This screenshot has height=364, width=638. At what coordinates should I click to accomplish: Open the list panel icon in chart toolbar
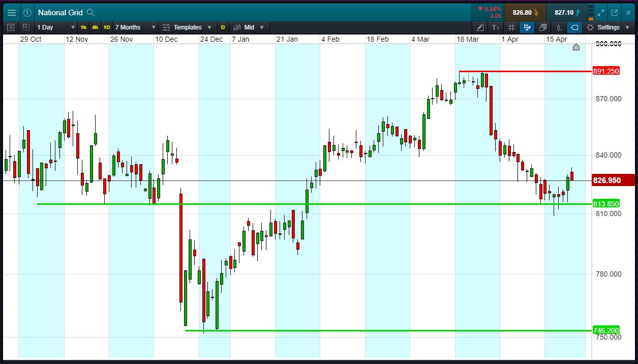(11, 27)
